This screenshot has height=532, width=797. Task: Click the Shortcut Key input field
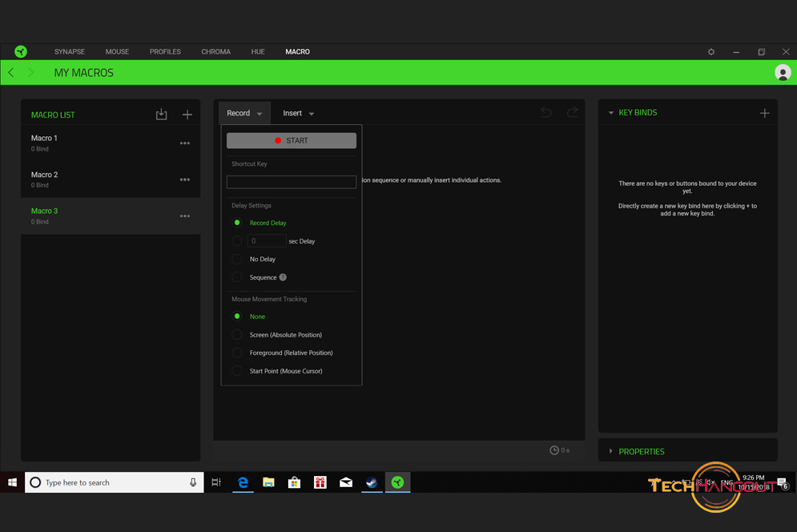(292, 182)
